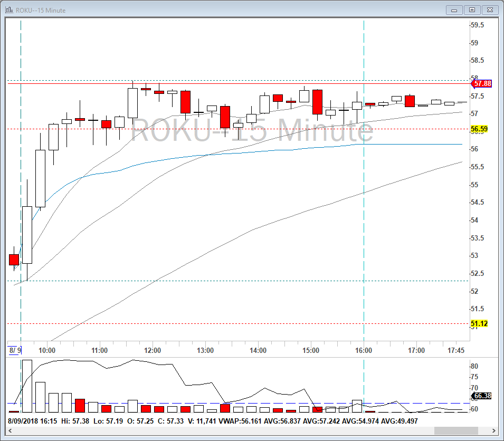
Task: Click the red horizontal line at 57.88
Action: (239, 83)
